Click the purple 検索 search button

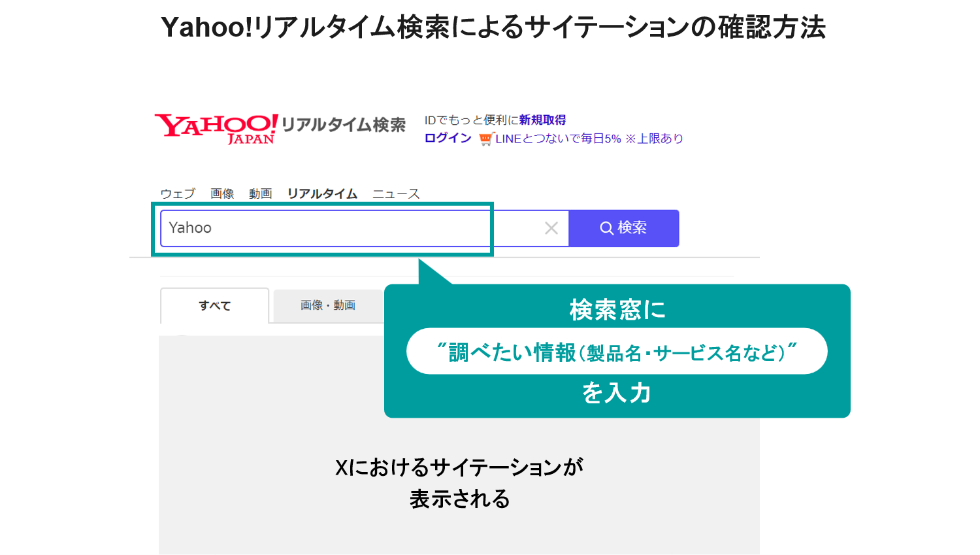[x=624, y=228]
